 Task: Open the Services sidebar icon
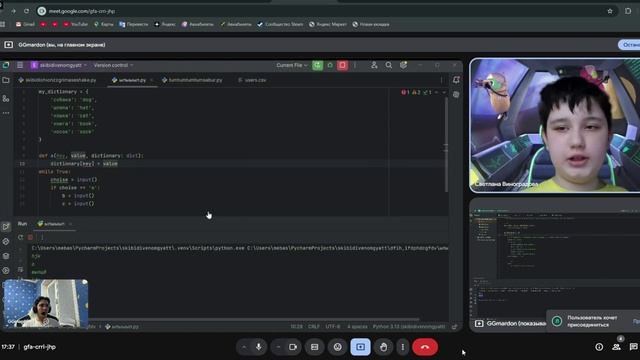point(6,270)
